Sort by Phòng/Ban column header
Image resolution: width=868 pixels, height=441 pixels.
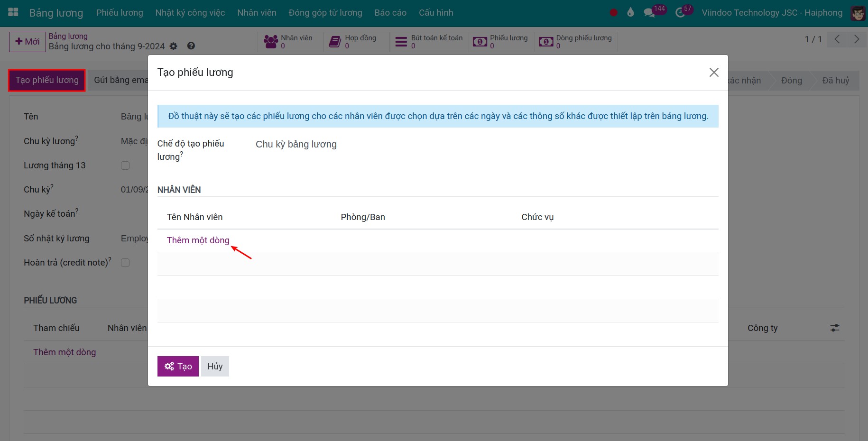click(x=363, y=217)
